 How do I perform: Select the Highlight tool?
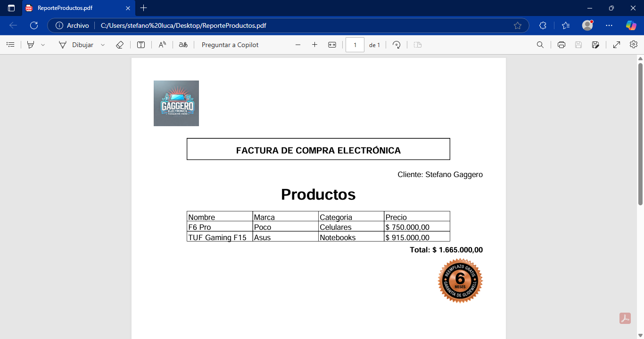(31, 45)
